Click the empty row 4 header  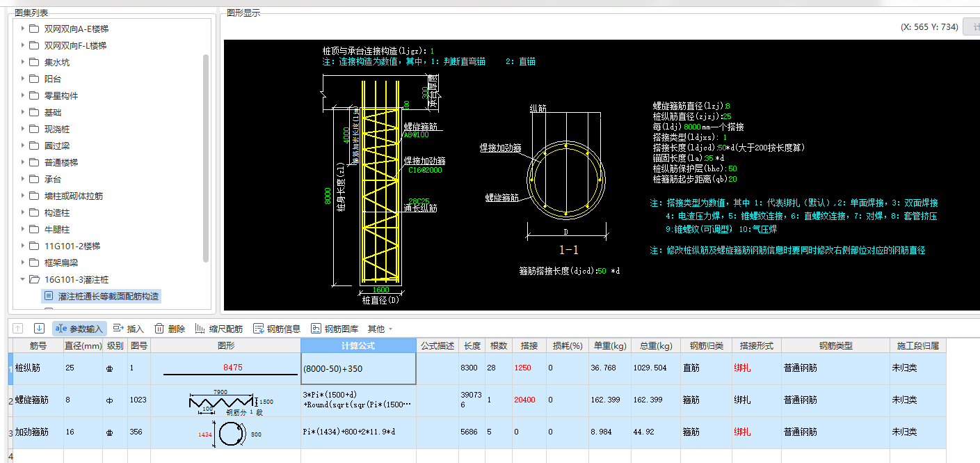point(10,456)
